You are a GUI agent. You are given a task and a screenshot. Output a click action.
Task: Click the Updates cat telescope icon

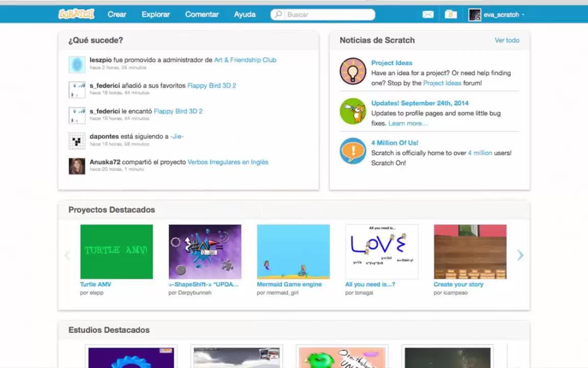[353, 111]
